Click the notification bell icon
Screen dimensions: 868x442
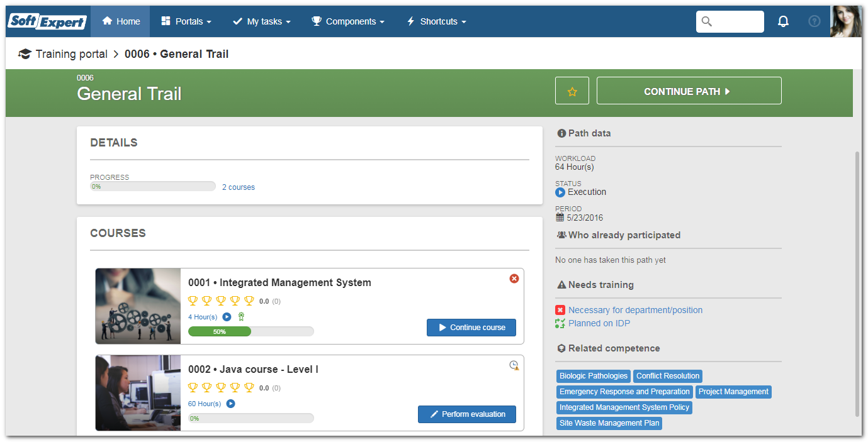783,21
